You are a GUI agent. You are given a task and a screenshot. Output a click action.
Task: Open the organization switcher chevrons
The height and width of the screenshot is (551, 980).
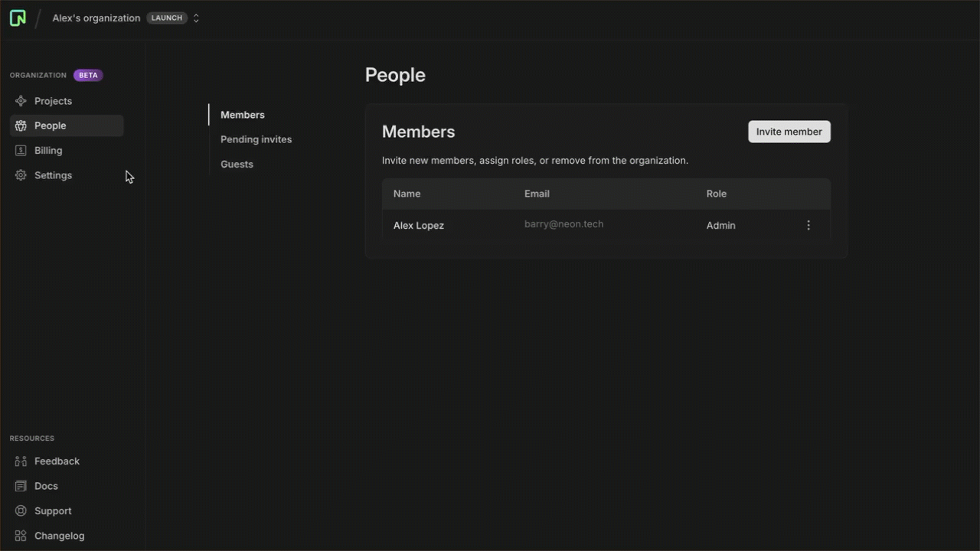[196, 18]
